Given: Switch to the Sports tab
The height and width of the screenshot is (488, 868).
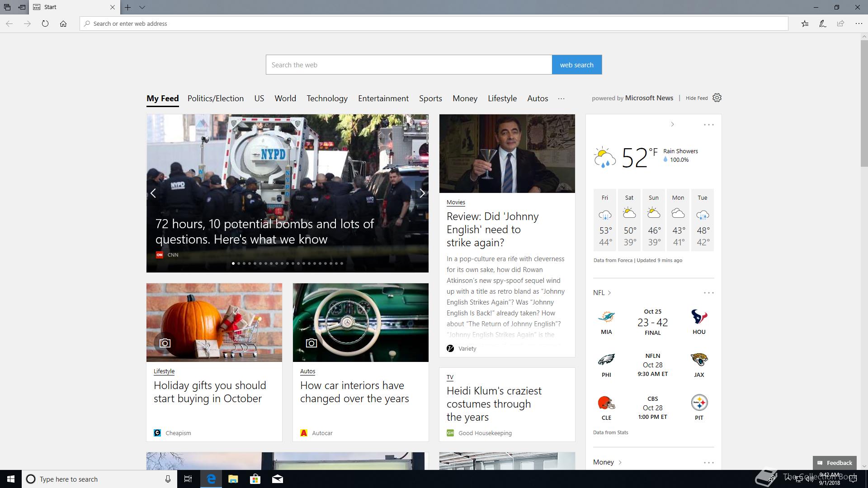Looking at the screenshot, I should (430, 99).
